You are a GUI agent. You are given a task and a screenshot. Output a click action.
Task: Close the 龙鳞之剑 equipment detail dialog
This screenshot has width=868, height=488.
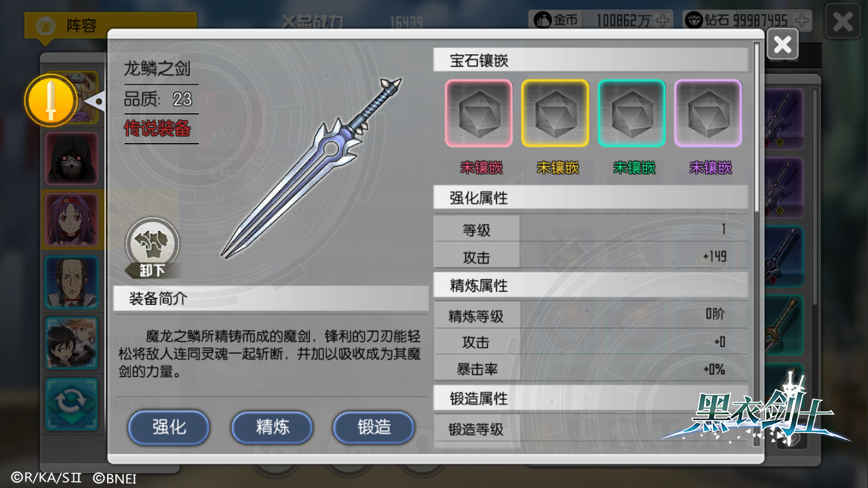(783, 45)
